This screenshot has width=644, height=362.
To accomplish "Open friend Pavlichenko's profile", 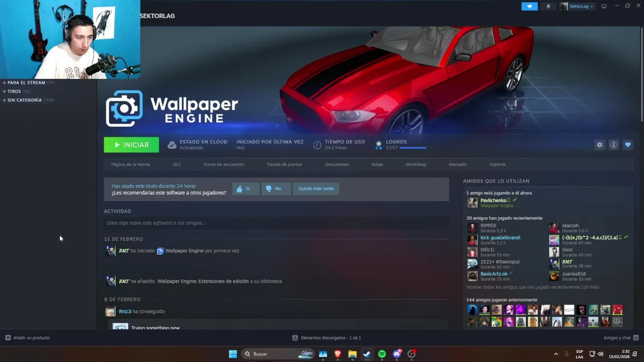I will point(494,201).
